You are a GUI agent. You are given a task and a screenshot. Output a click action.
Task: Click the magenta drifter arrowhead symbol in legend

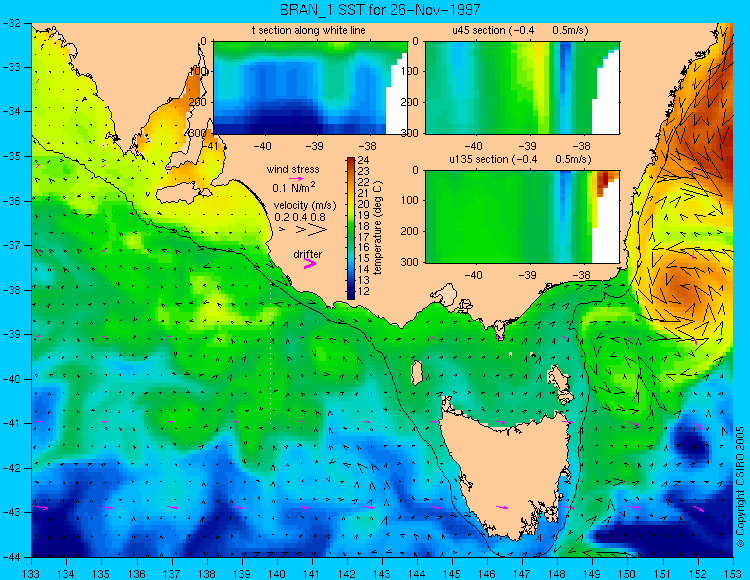pyautogui.click(x=310, y=263)
